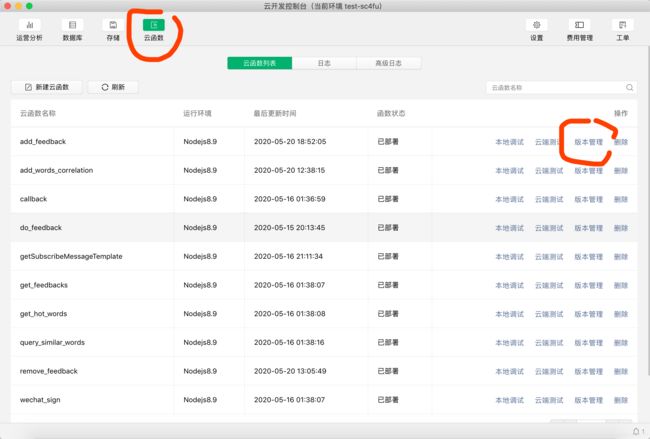The width and height of the screenshot is (650, 439).
Task: Open the 运营分析 analytics section
Action: coord(29,30)
